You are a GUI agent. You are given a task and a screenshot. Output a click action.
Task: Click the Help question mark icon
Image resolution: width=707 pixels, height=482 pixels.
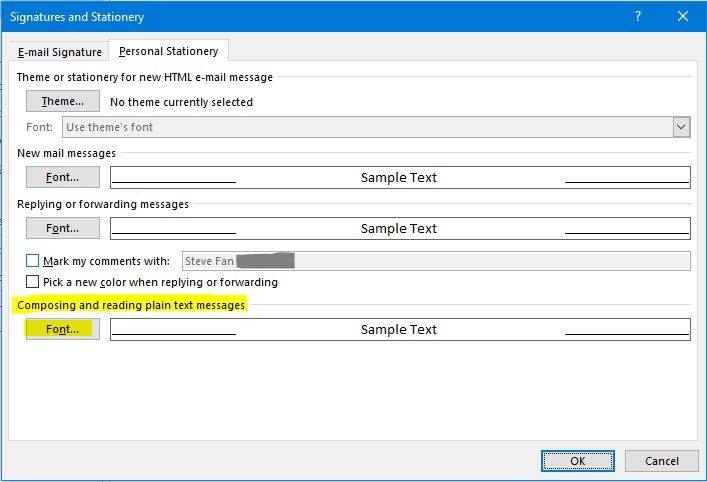[x=638, y=16]
